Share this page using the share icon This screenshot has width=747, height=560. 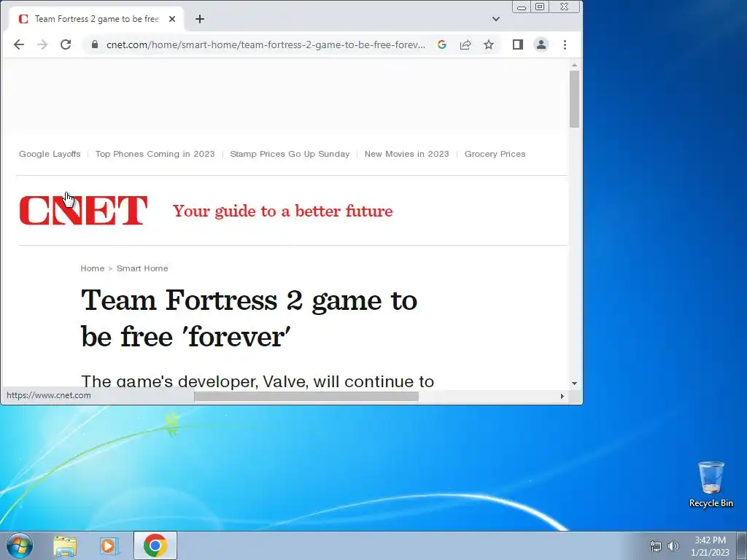[465, 44]
